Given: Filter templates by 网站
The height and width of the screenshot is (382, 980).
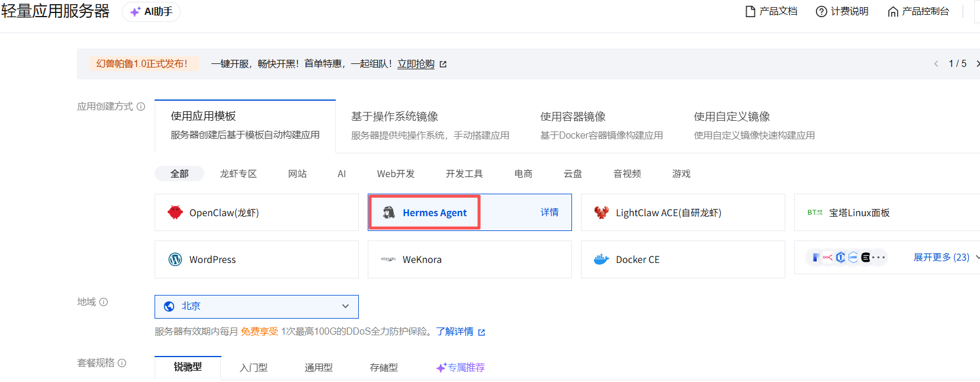Looking at the screenshot, I should (297, 174).
